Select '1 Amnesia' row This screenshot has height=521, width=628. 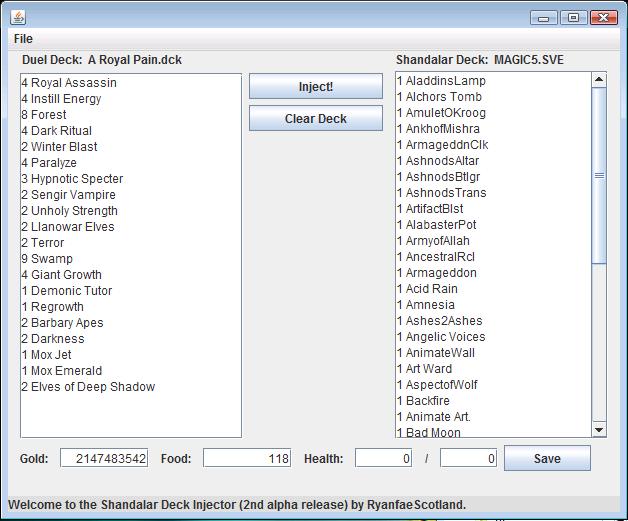493,305
